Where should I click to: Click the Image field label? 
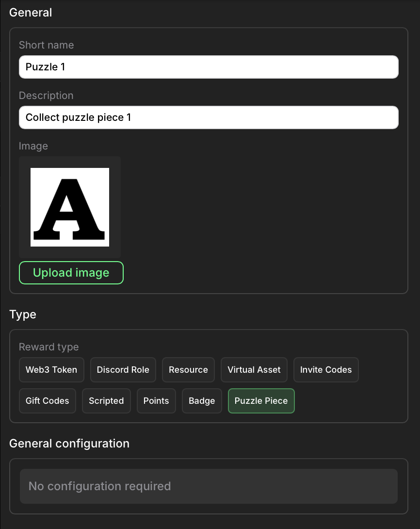click(x=33, y=146)
